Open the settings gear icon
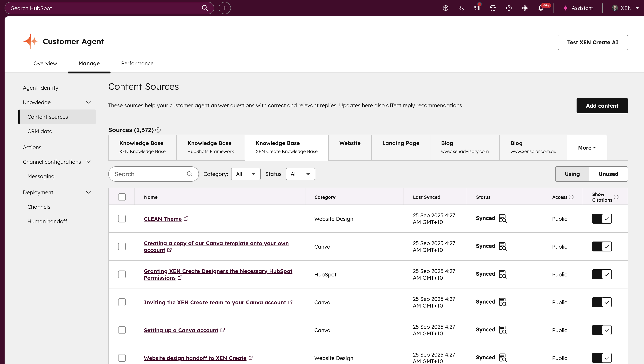 tap(525, 8)
